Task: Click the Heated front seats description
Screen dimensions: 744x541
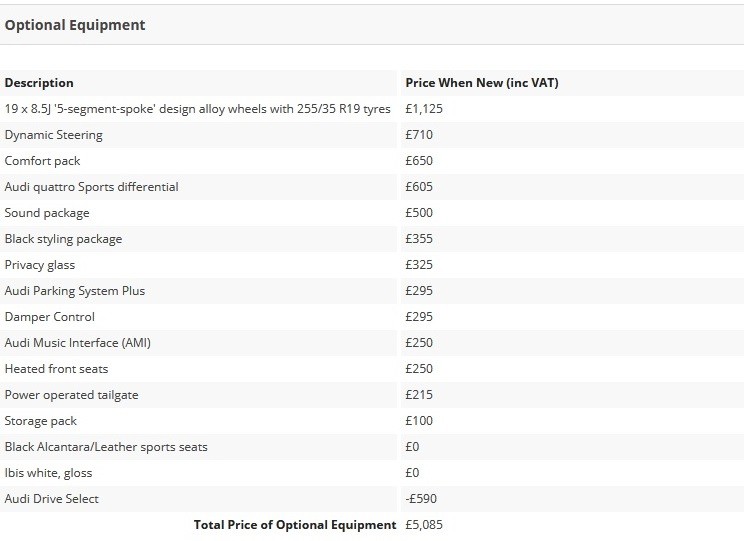Action: [x=56, y=369]
